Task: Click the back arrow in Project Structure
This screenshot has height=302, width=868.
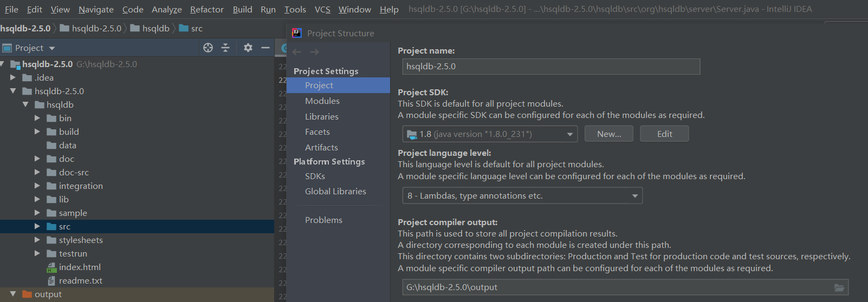Action: [x=297, y=52]
